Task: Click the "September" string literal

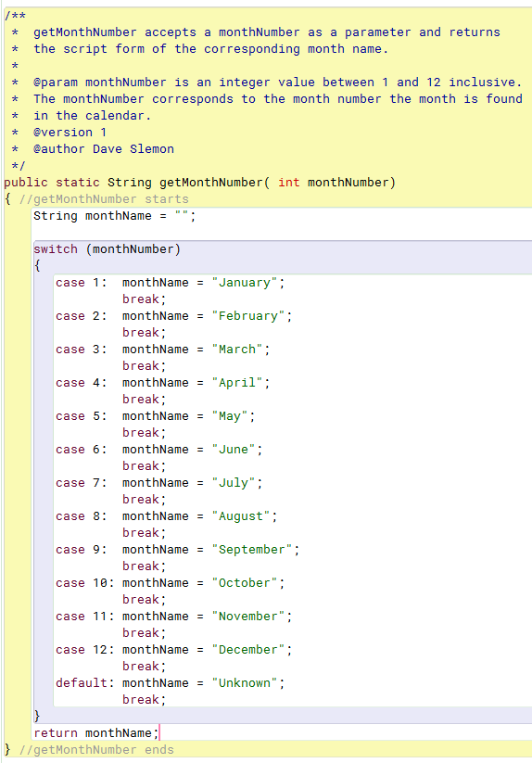Action: click(x=252, y=550)
